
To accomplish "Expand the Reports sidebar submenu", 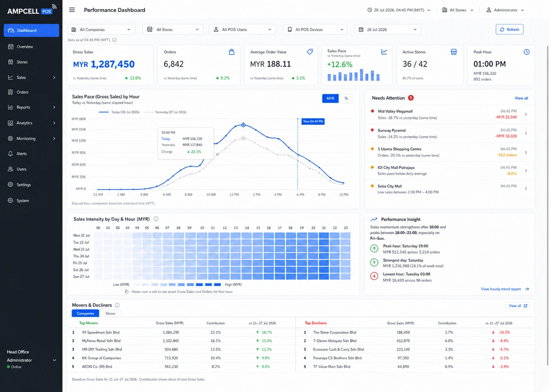I will (x=31, y=107).
